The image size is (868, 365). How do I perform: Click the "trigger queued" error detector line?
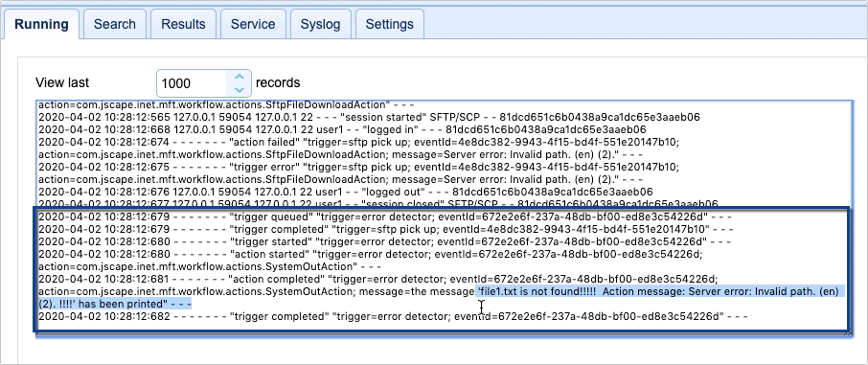385,217
